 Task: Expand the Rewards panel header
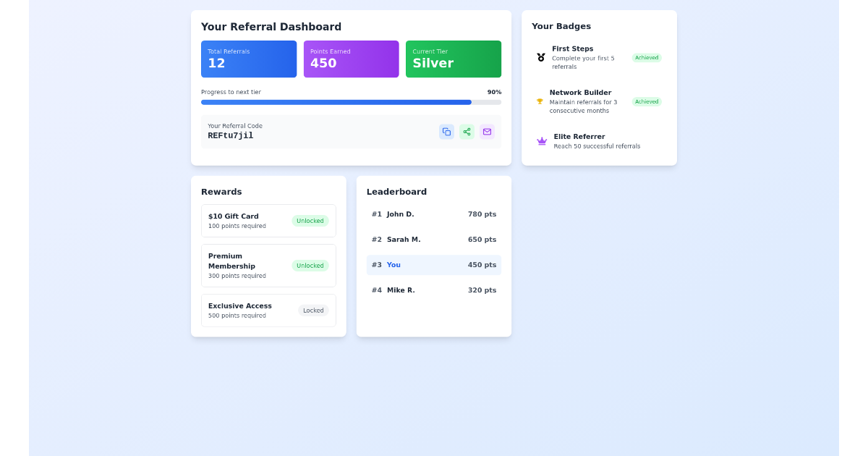221,192
